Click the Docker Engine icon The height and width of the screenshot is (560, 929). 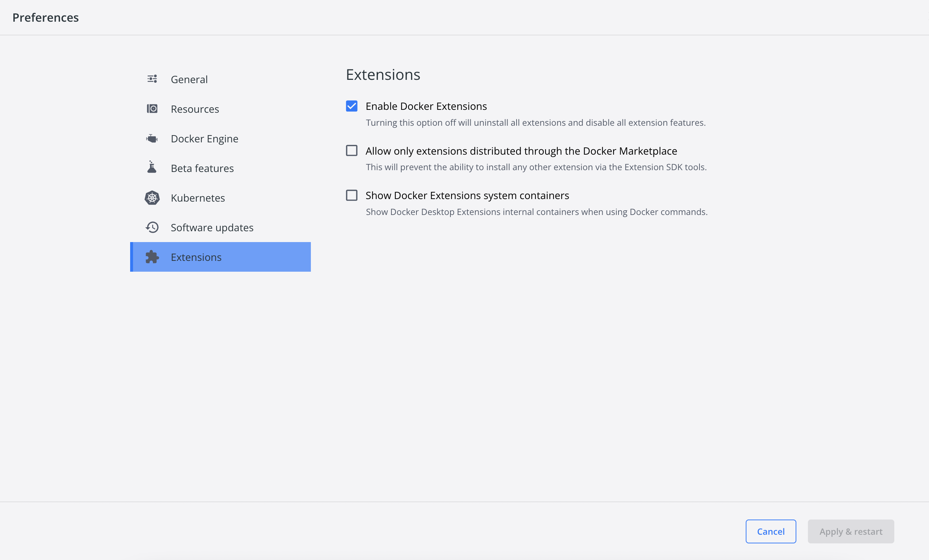point(152,139)
